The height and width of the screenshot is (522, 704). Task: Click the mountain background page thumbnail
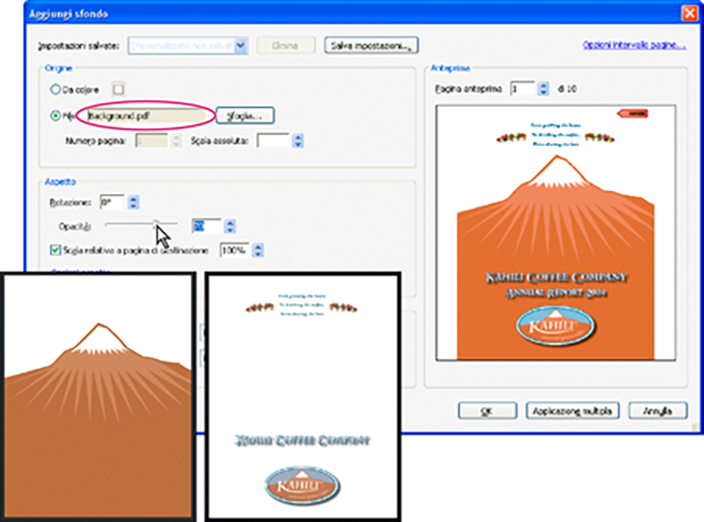98,396
